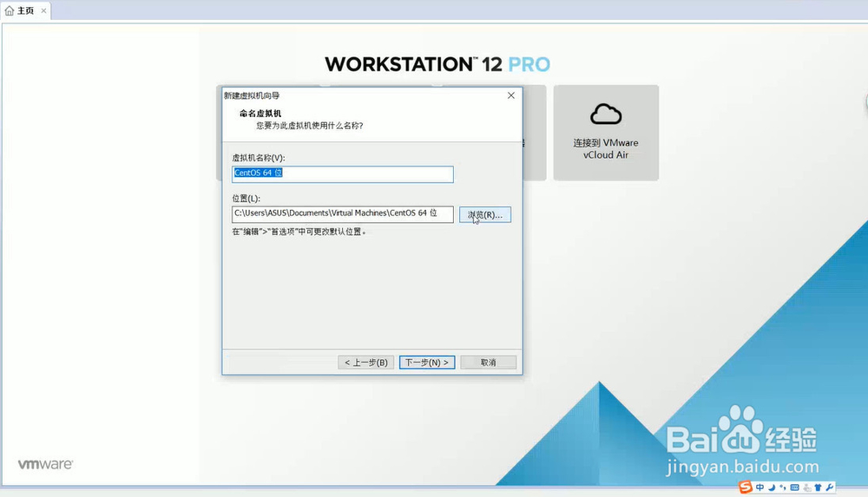Image resolution: width=868 pixels, height=497 pixels.
Task: Switch to the 主页 tab
Action: pos(25,10)
